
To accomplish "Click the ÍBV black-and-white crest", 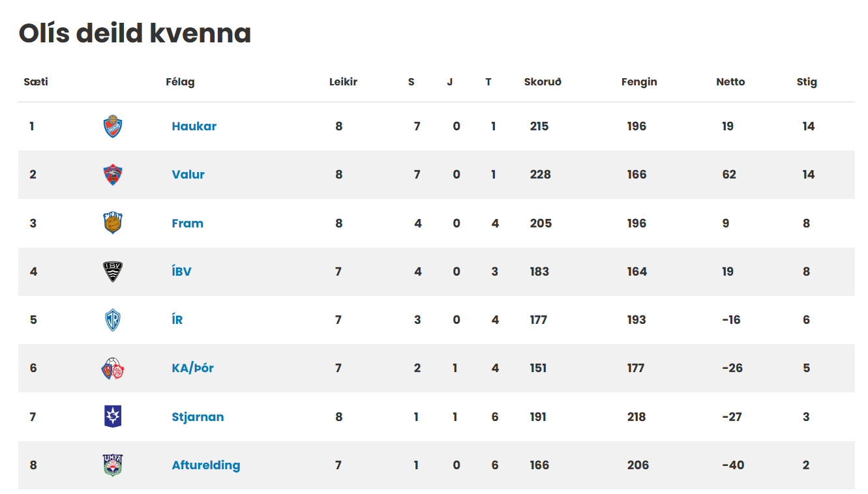I will pos(113,272).
